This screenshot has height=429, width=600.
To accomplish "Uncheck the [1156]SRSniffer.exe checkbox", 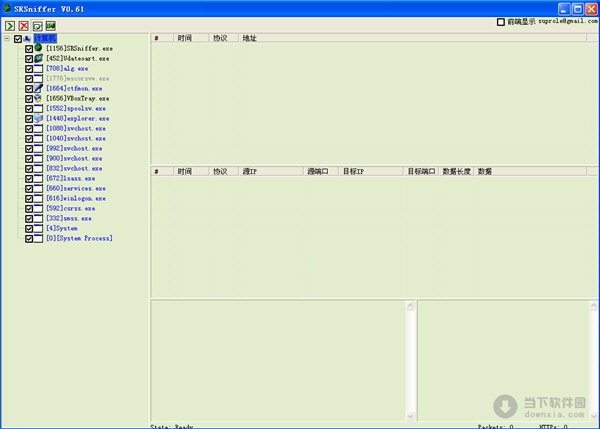I will coord(29,49).
